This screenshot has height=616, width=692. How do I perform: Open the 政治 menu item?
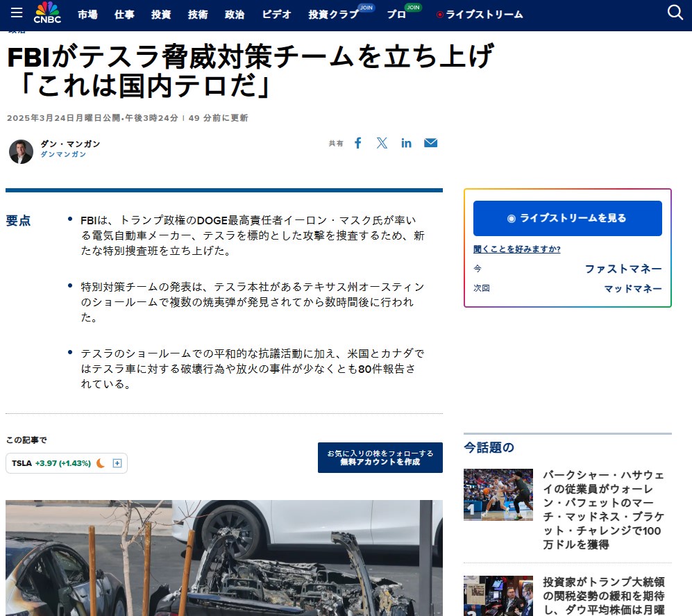tap(235, 15)
